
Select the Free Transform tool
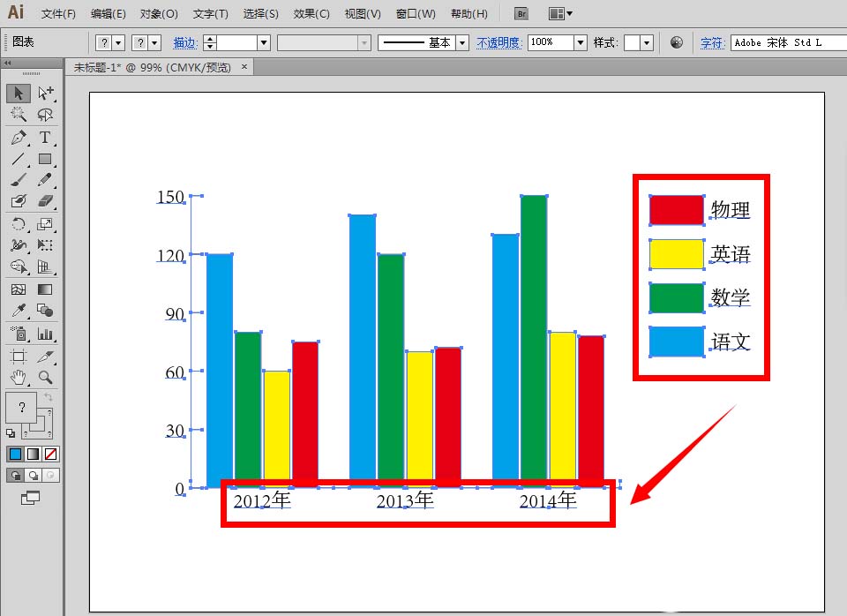click(45, 245)
